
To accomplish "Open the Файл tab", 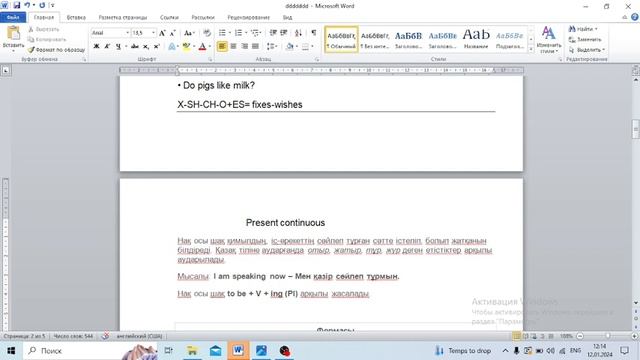I will pyautogui.click(x=13, y=18).
